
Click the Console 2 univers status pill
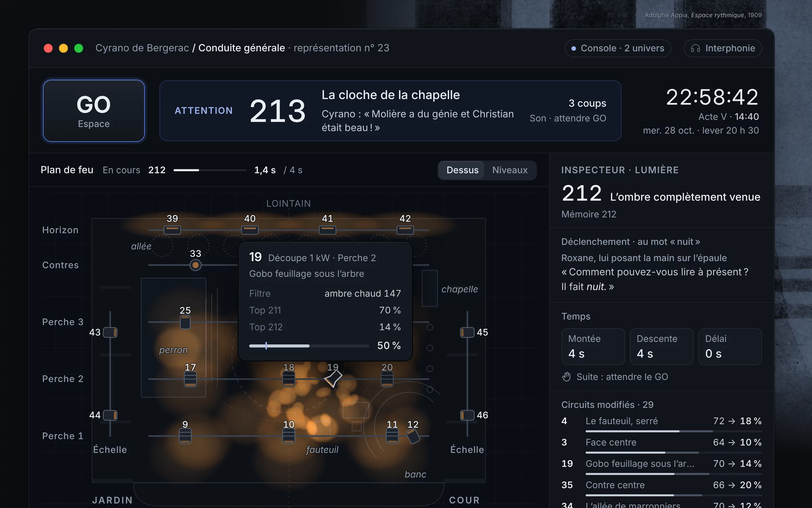point(618,48)
